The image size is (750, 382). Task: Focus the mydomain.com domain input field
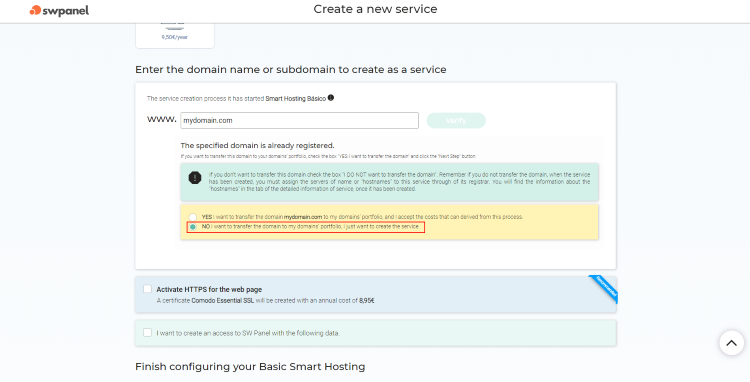[x=299, y=120]
